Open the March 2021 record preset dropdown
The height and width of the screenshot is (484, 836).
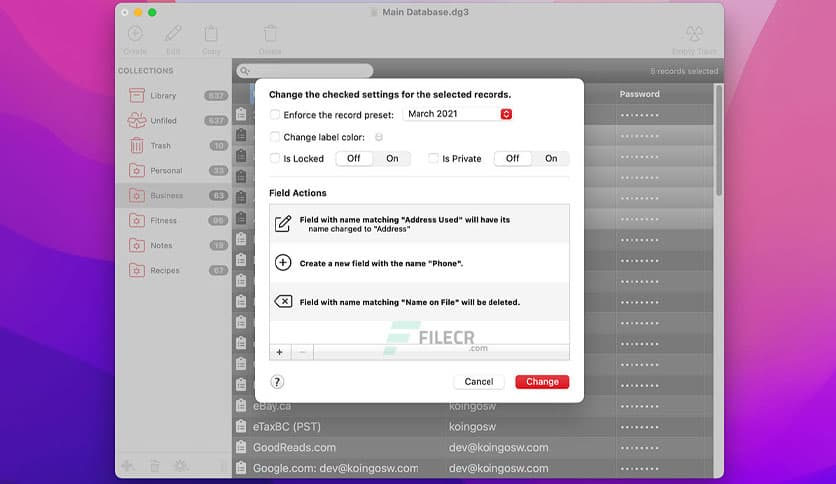pos(457,114)
